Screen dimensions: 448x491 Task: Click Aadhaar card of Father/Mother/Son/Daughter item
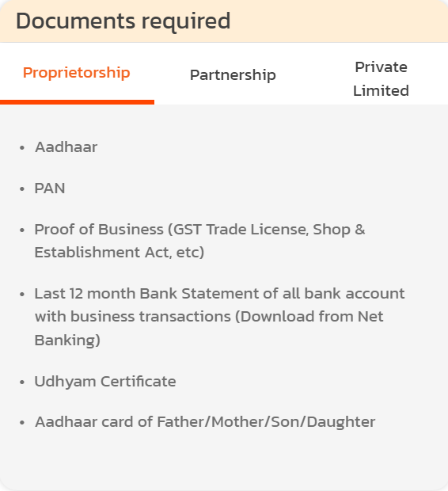coord(205,422)
